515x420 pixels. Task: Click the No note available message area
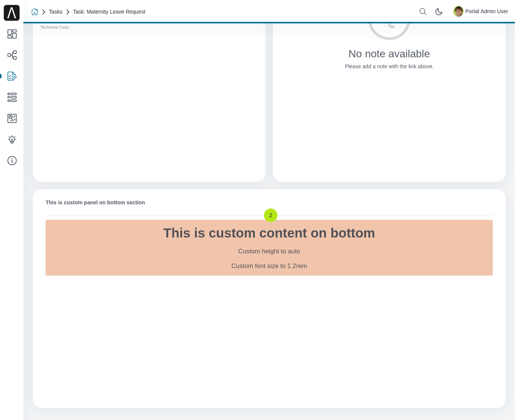click(389, 54)
